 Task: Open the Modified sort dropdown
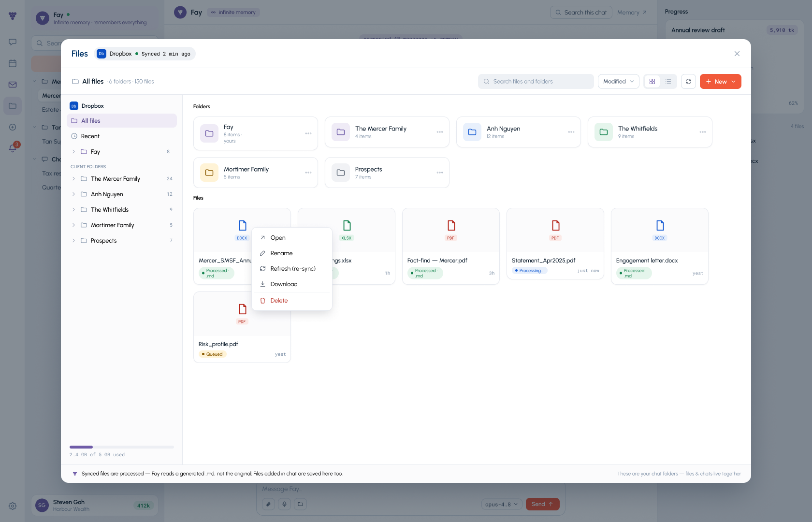pyautogui.click(x=619, y=82)
